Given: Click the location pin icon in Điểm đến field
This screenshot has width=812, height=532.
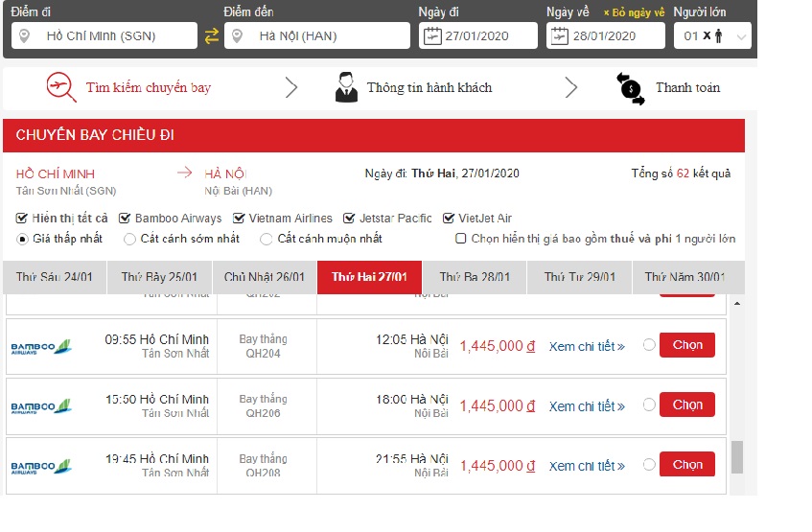Looking at the screenshot, I should point(237,35).
